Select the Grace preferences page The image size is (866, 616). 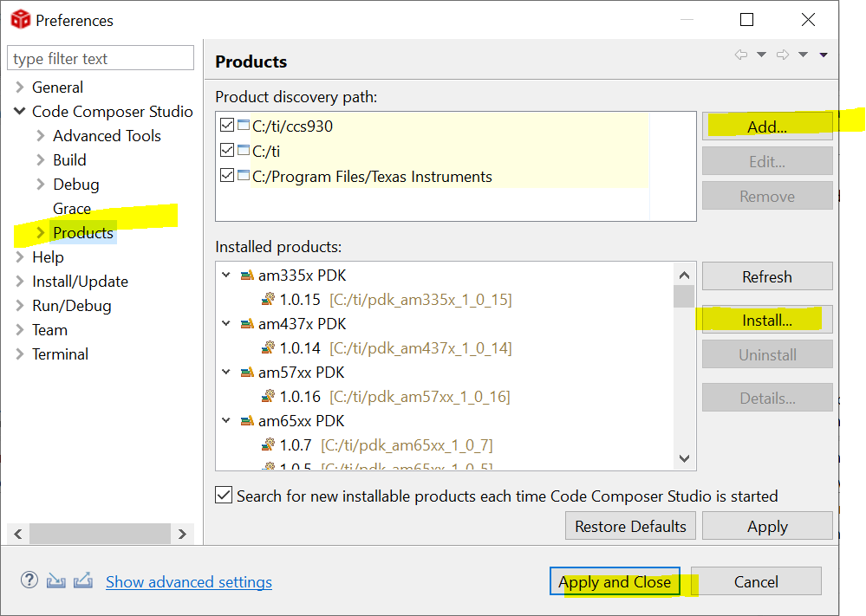pyautogui.click(x=72, y=209)
